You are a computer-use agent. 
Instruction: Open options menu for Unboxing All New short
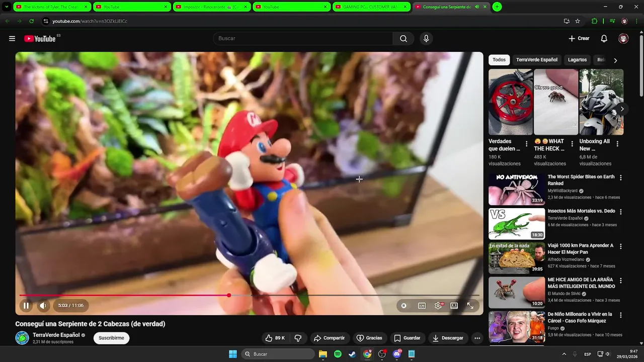coord(617,144)
